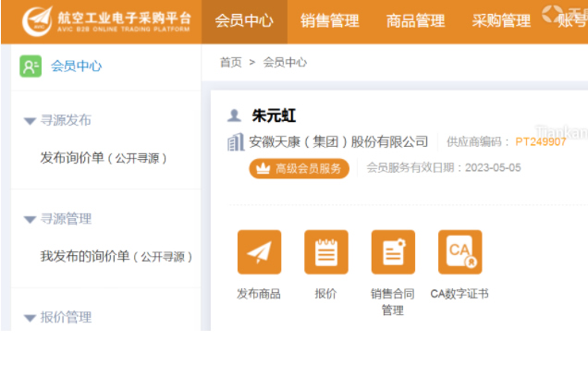The image size is (588, 365).
Task: Open the 报价 notepad icon
Action: [325, 252]
